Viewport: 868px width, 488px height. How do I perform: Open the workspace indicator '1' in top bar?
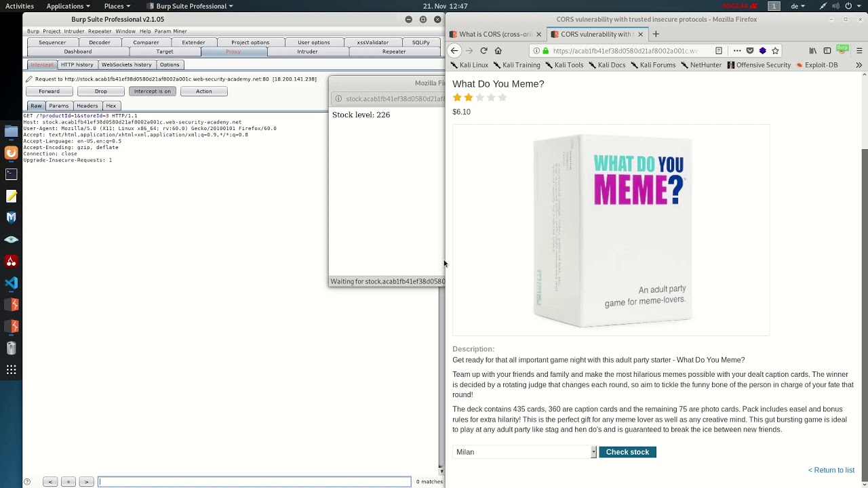774,6
